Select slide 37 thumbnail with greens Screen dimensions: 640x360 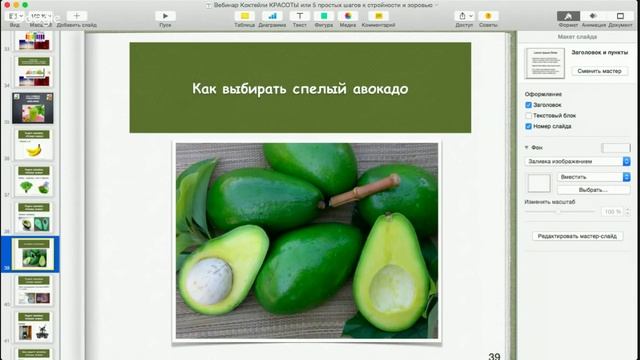[x=34, y=181]
